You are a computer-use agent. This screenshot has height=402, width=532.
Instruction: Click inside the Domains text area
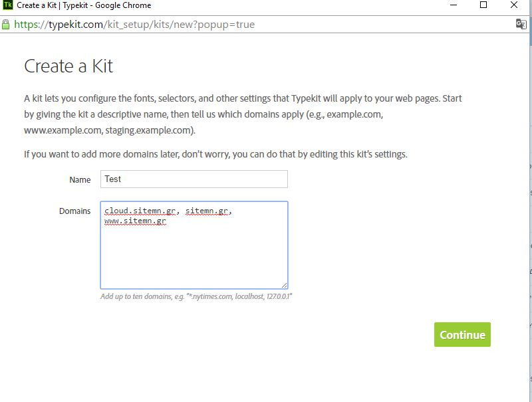(194, 245)
